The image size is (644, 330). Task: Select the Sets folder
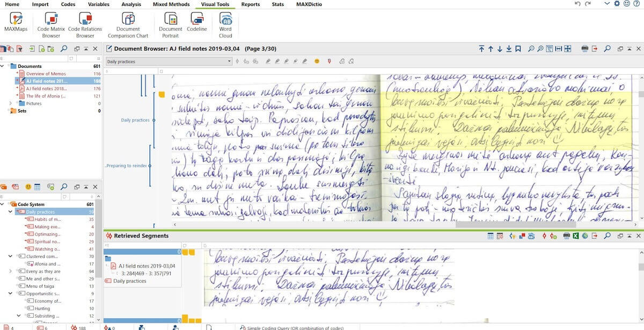(22, 111)
